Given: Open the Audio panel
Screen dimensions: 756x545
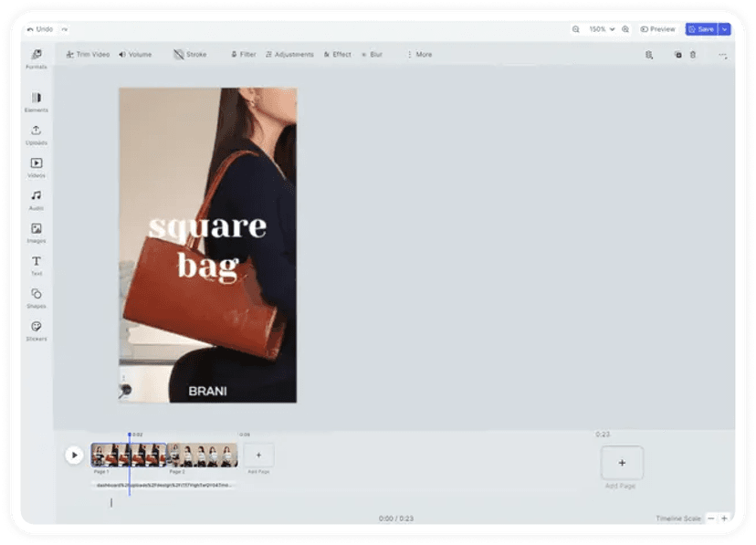Looking at the screenshot, I should [x=36, y=198].
